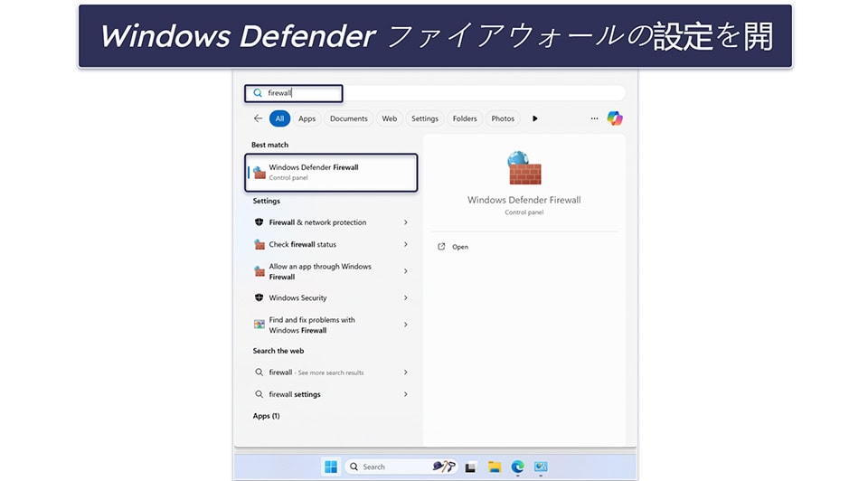Click the firewall search input field
This screenshot has height=481, width=868.
click(435, 93)
